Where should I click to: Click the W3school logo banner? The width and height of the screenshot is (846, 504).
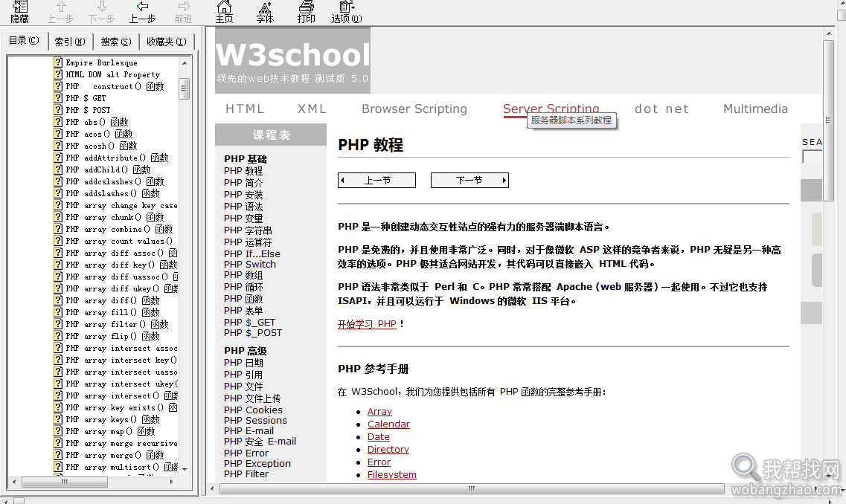292,61
